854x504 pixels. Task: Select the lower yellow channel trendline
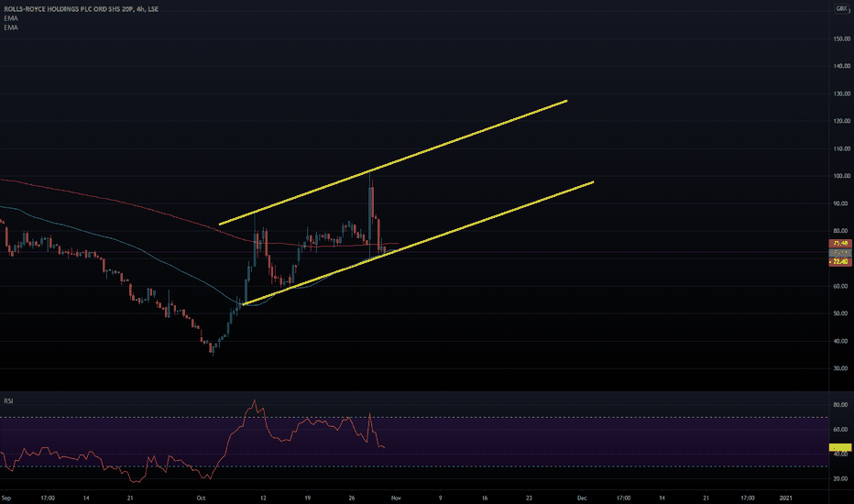[418, 243]
